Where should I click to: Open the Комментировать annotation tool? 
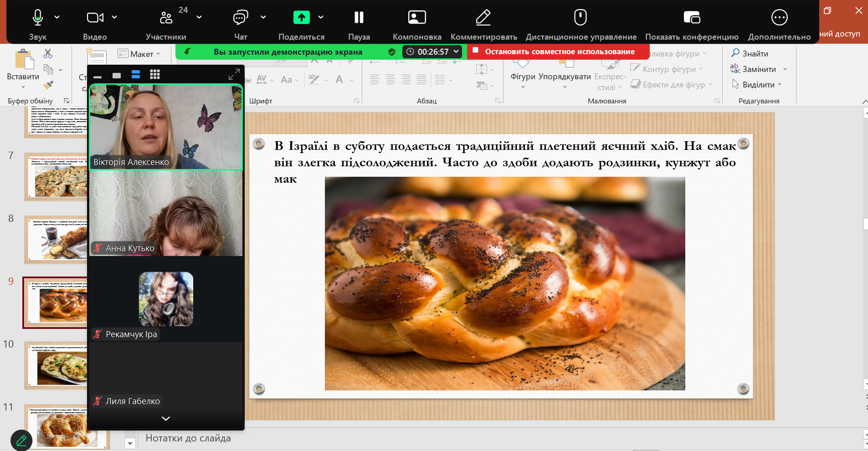pos(483,18)
